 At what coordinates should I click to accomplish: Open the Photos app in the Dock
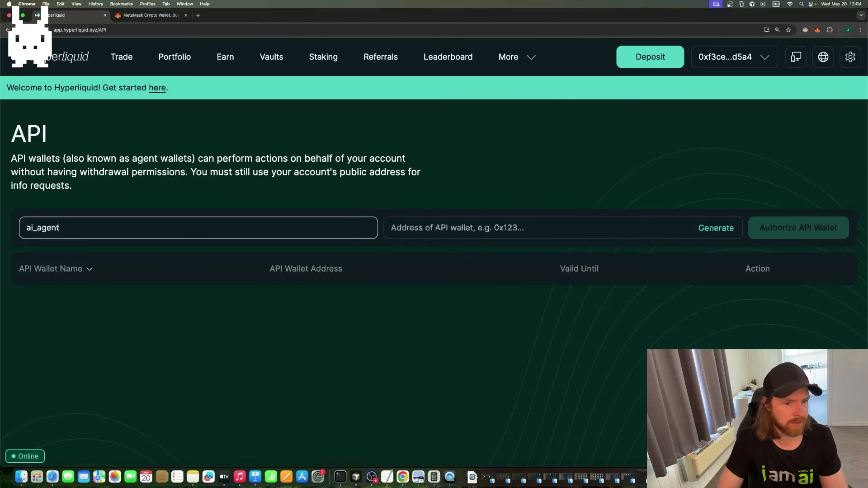115,477
